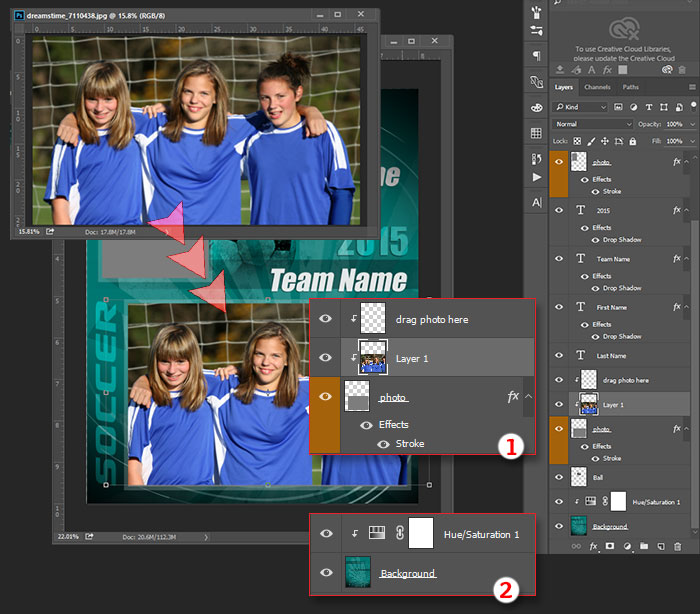This screenshot has width=700, height=614.
Task: Hide the 2015 text layer
Action: point(559,210)
